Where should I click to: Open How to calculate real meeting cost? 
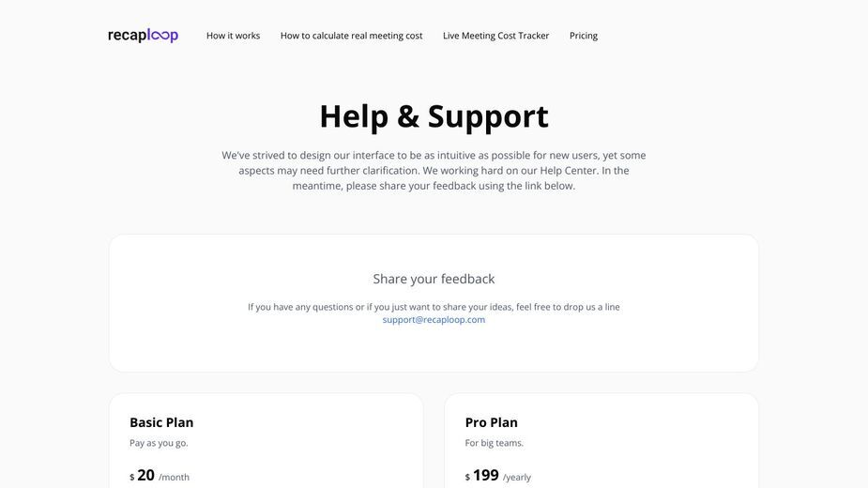[x=351, y=36]
